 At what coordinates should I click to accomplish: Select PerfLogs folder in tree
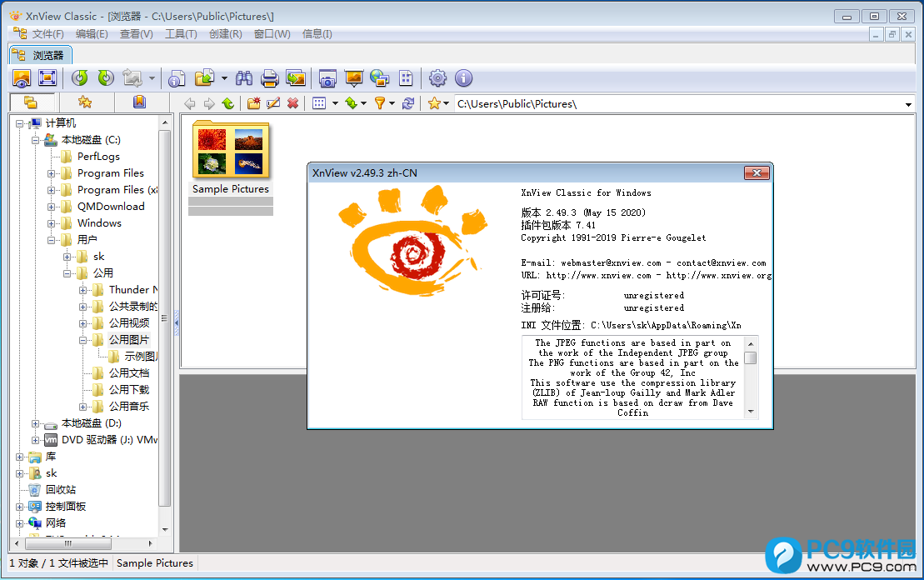[98, 157]
